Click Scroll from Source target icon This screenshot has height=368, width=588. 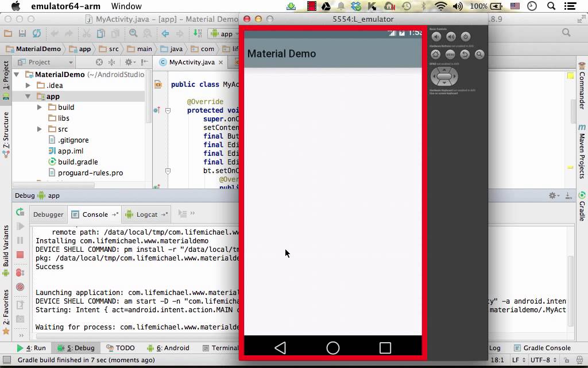99,62
